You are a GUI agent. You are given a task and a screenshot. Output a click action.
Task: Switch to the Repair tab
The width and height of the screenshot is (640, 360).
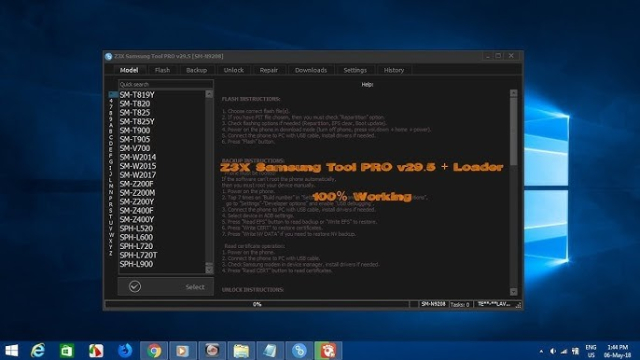tap(269, 70)
